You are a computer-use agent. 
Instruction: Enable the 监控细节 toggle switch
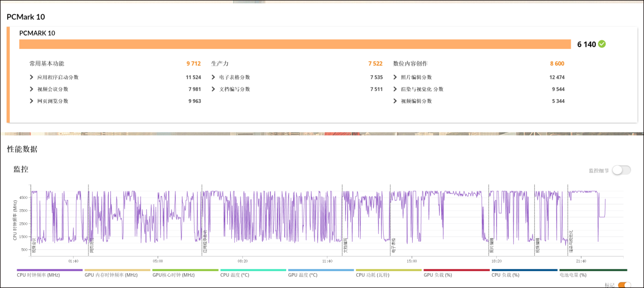621,170
